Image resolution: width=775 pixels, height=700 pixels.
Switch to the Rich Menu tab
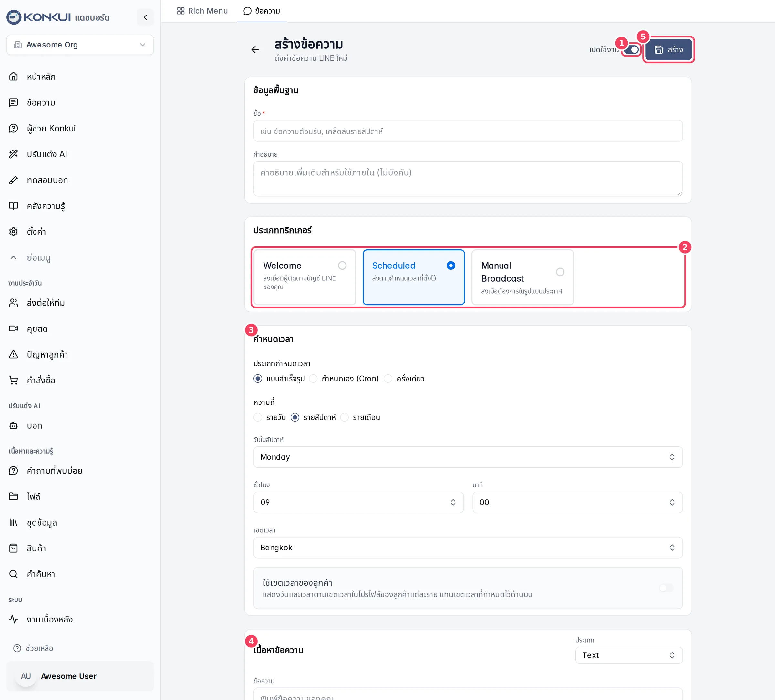(202, 11)
